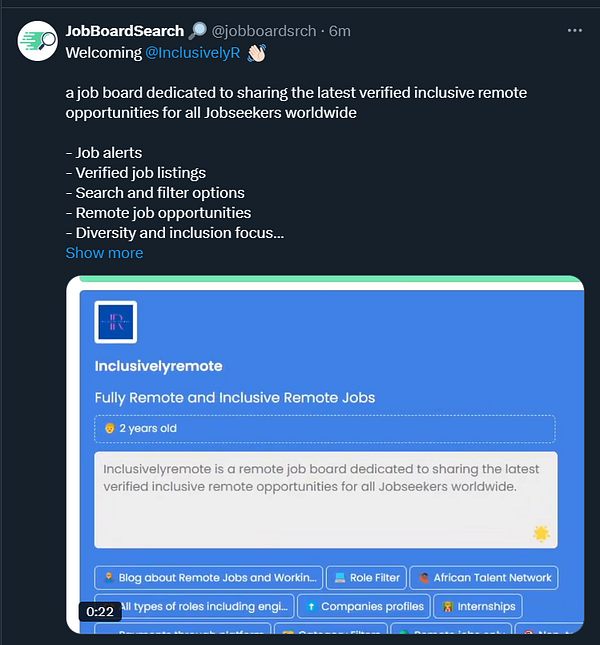This screenshot has height=645, width=600.
Task: Expand tweet with Show more
Action: tap(104, 253)
